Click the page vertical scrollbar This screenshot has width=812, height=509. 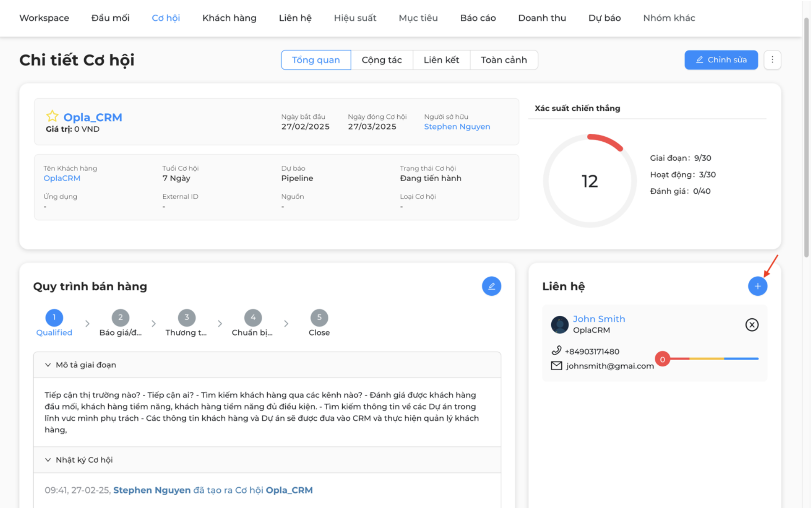click(806, 137)
